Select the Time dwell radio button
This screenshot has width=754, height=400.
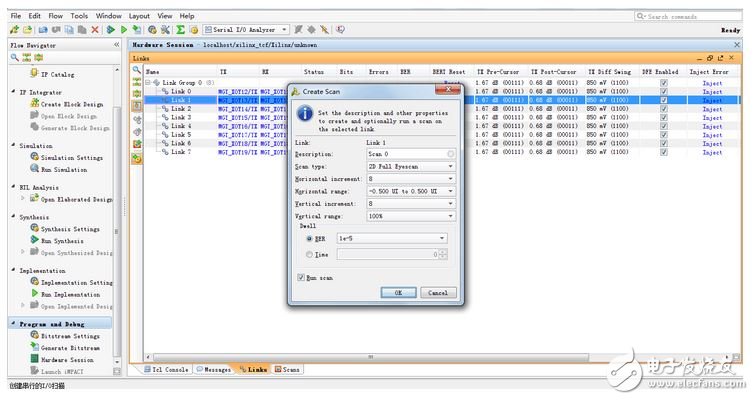[310, 255]
